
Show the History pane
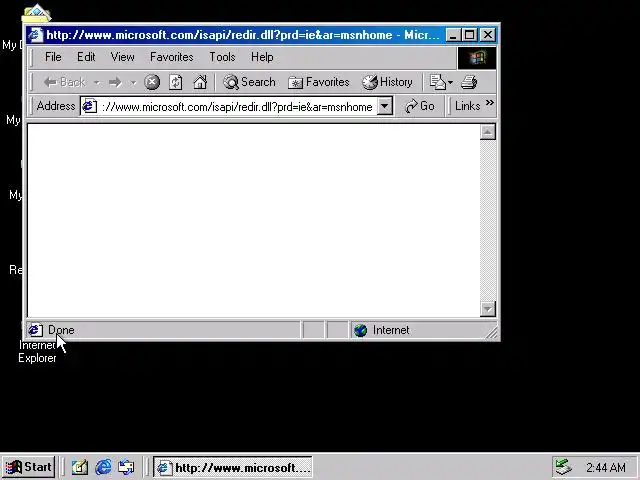387,82
